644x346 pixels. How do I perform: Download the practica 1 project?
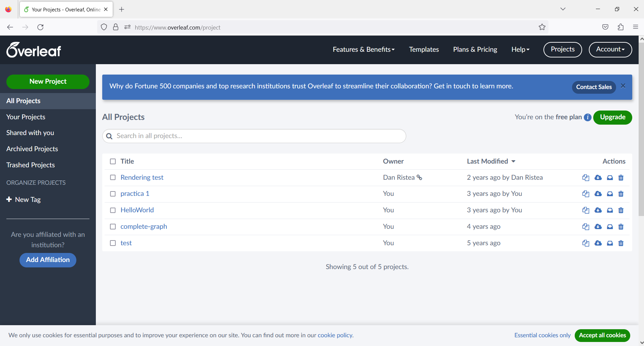[x=598, y=194]
